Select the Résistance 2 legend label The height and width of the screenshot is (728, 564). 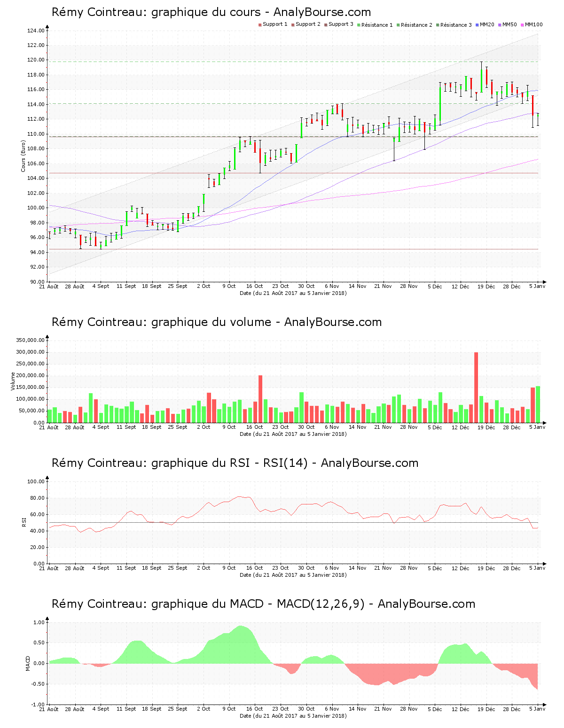pos(416,25)
